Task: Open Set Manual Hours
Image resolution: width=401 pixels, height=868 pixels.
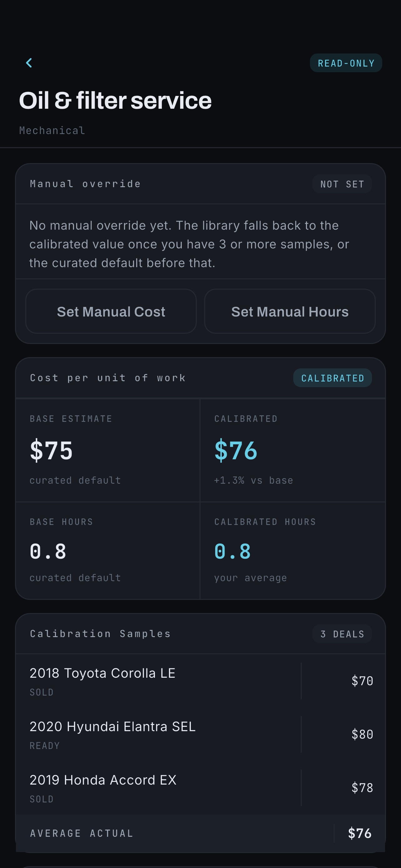Action: 290,311
